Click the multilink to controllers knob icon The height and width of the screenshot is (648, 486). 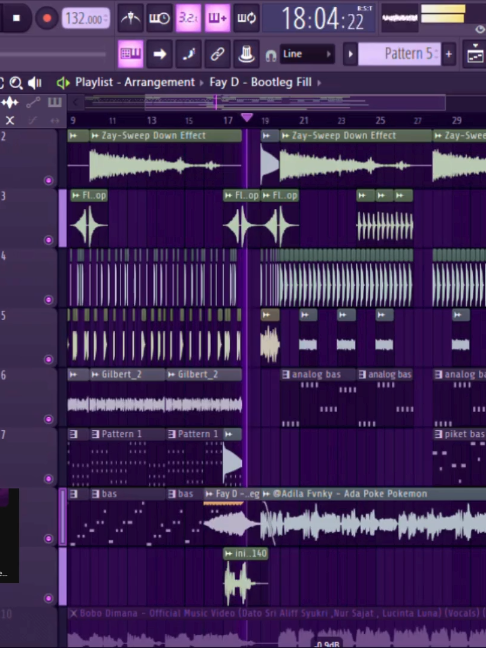tap(246, 54)
